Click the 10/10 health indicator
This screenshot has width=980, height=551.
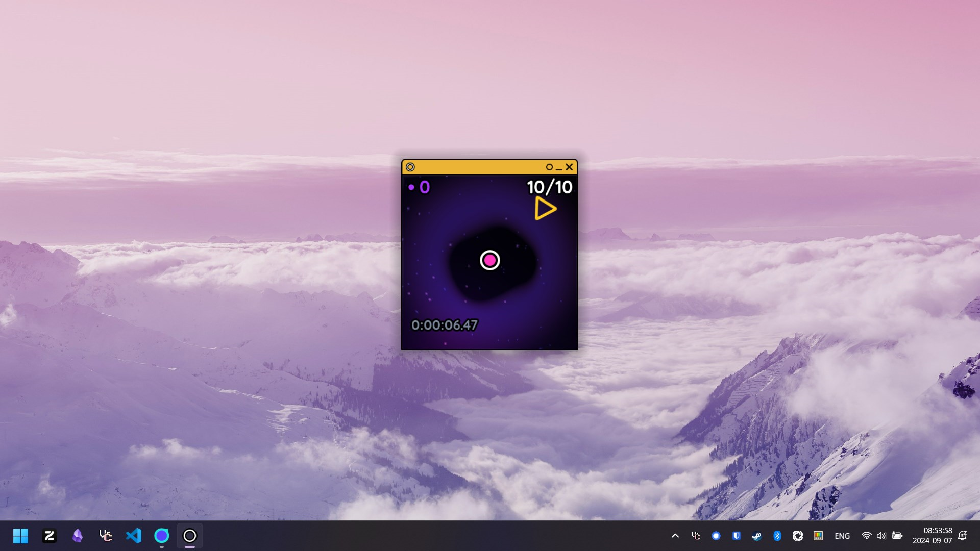[549, 187]
